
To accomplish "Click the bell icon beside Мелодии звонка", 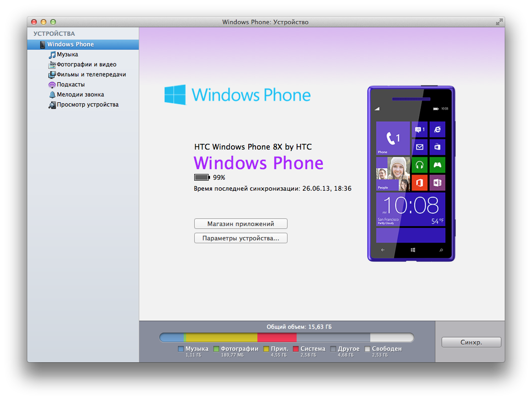I will pos(52,95).
